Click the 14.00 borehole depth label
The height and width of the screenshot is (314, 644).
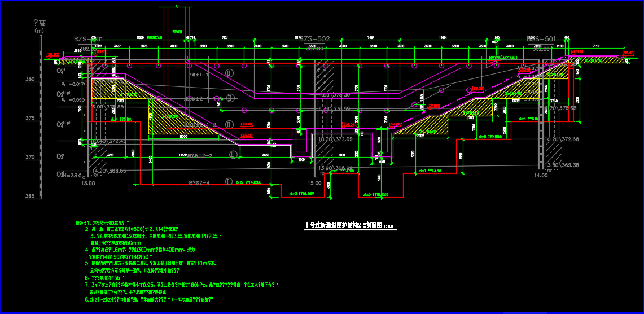tap(540, 176)
